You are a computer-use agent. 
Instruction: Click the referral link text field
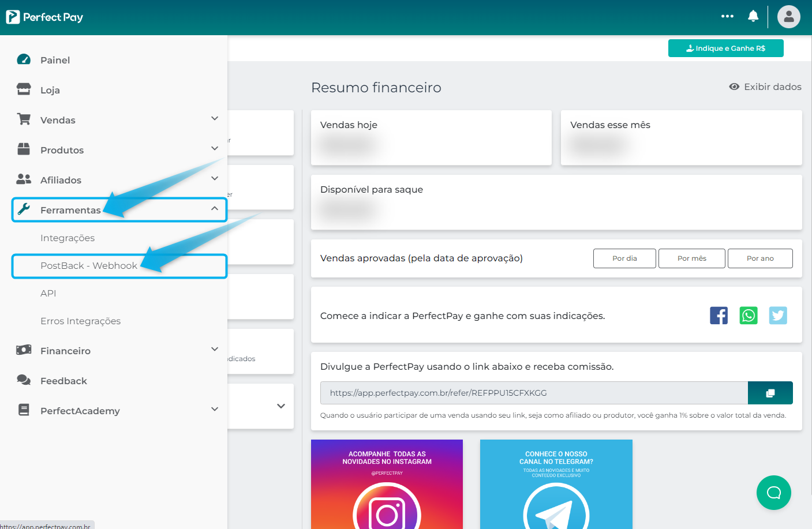point(534,393)
